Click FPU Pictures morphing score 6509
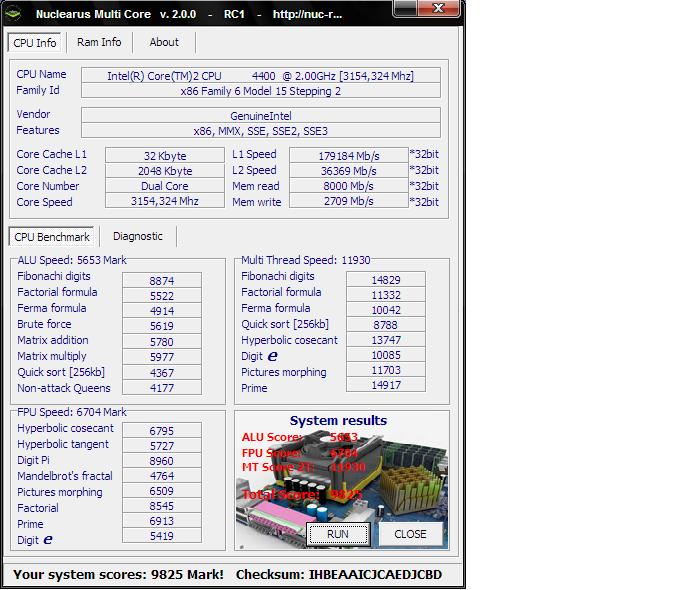 (162, 490)
